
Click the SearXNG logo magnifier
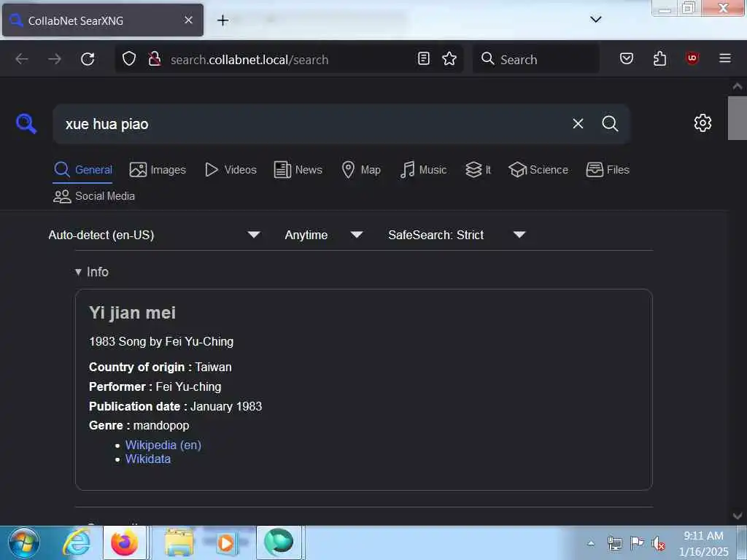pos(26,124)
